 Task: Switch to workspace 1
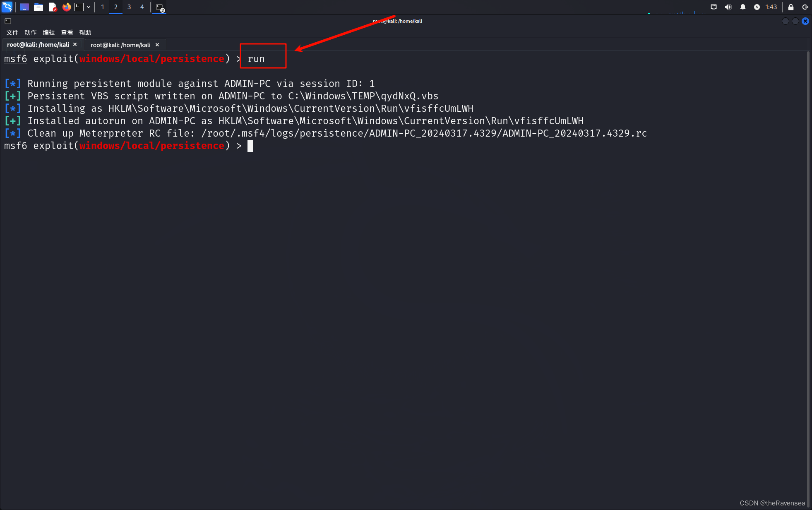pos(103,7)
